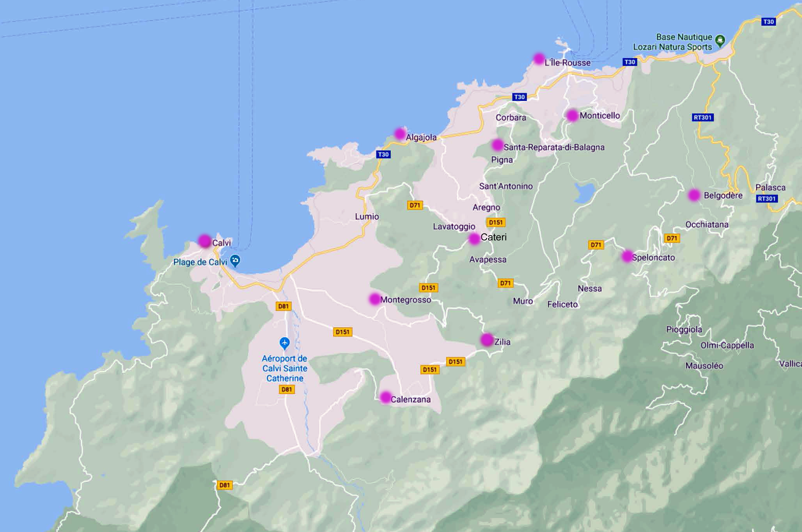Click the D81 road badge below the airport
Image resolution: width=802 pixels, height=532 pixels.
click(x=287, y=389)
